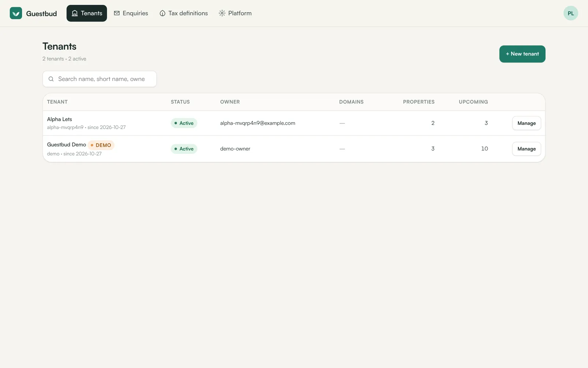Click the '2 tenants · 2 active' summary

[64, 59]
